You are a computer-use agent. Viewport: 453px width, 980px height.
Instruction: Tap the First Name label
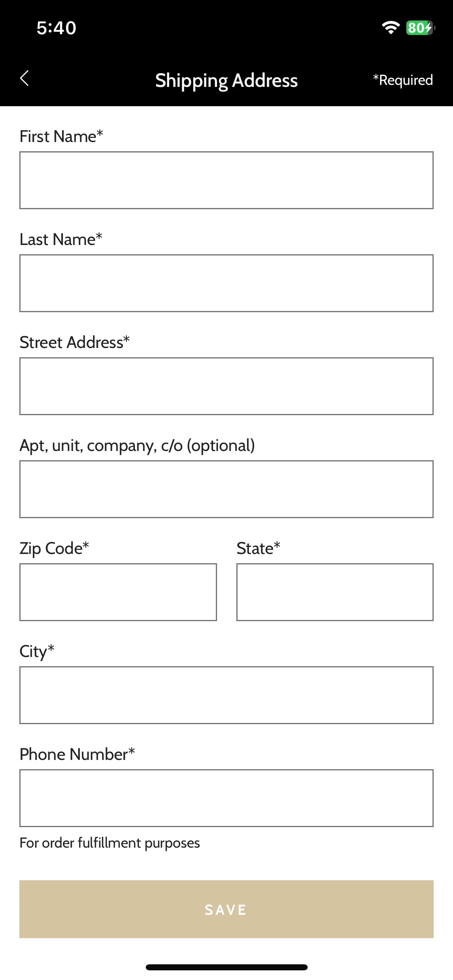coord(61,136)
